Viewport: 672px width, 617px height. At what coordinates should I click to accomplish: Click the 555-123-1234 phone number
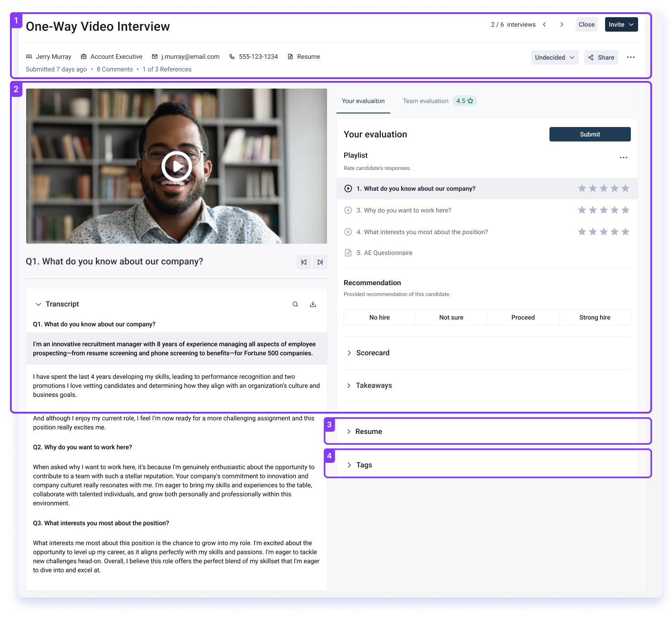tap(253, 57)
